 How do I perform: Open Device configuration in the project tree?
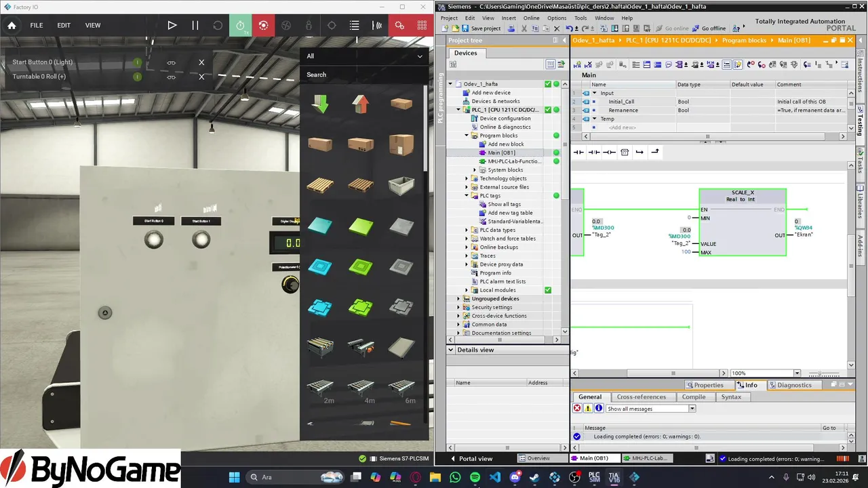505,119
